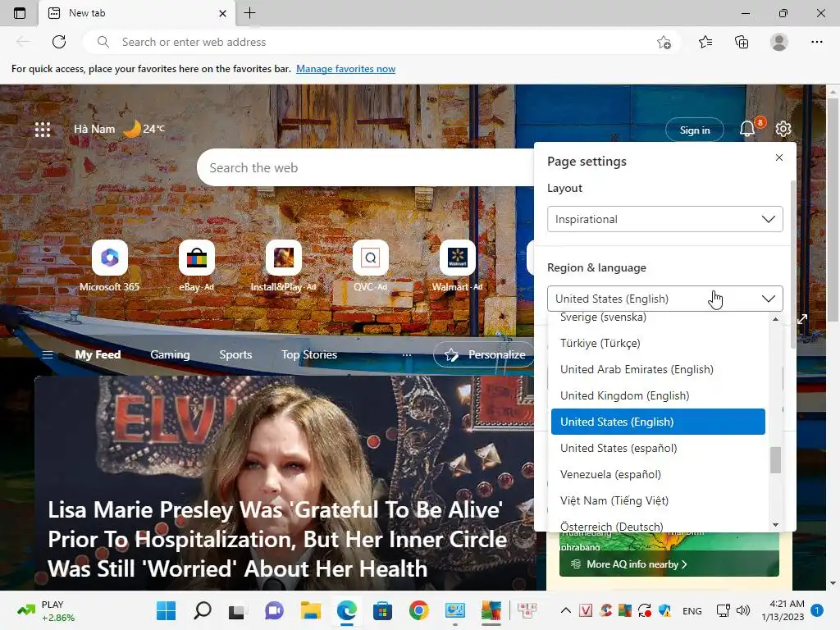Screen dimensions: 840x630
Task: Open the Collections icon
Action: pos(742,42)
